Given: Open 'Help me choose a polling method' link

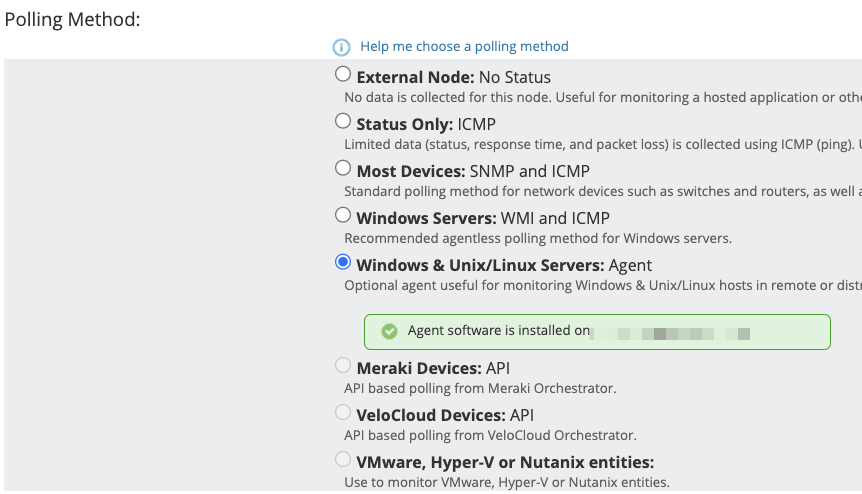Looking at the screenshot, I should (x=464, y=46).
